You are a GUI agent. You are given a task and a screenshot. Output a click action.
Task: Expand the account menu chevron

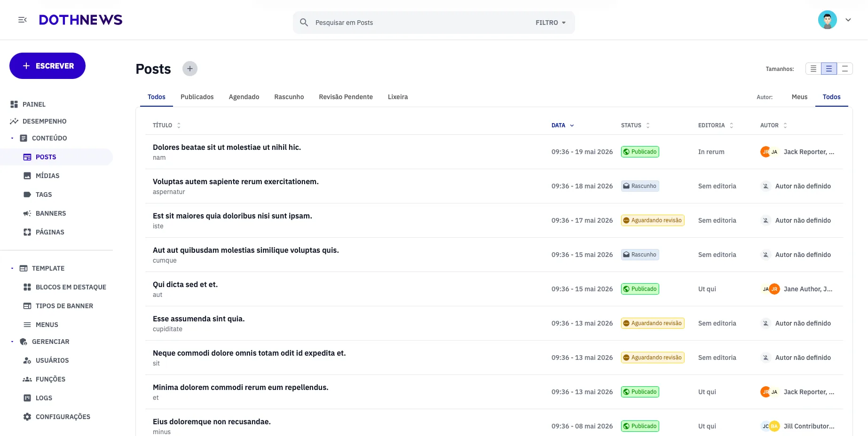pyautogui.click(x=848, y=20)
